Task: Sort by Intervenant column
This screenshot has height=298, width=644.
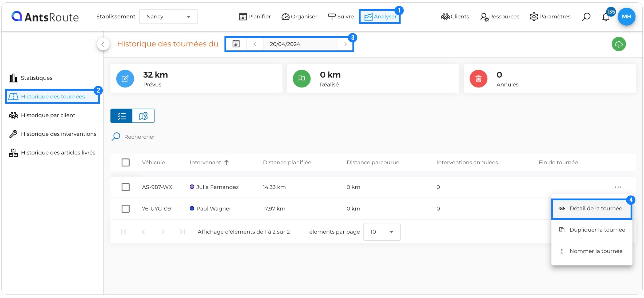Action: point(205,162)
